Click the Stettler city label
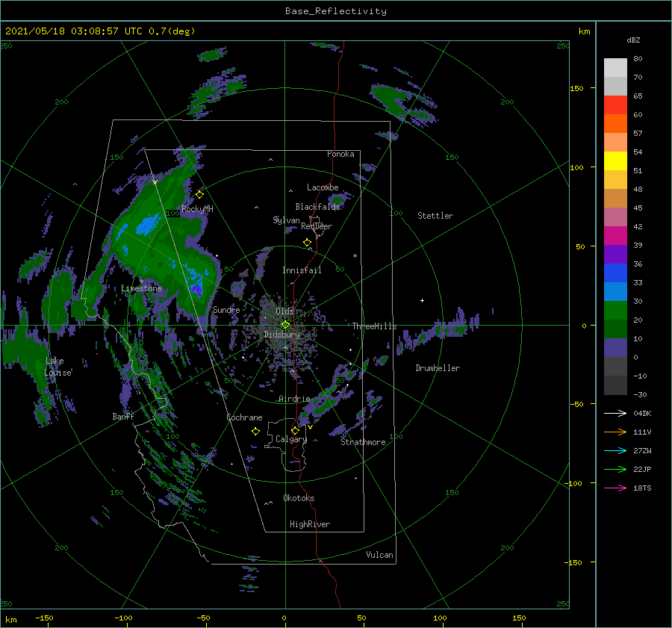 [435, 216]
